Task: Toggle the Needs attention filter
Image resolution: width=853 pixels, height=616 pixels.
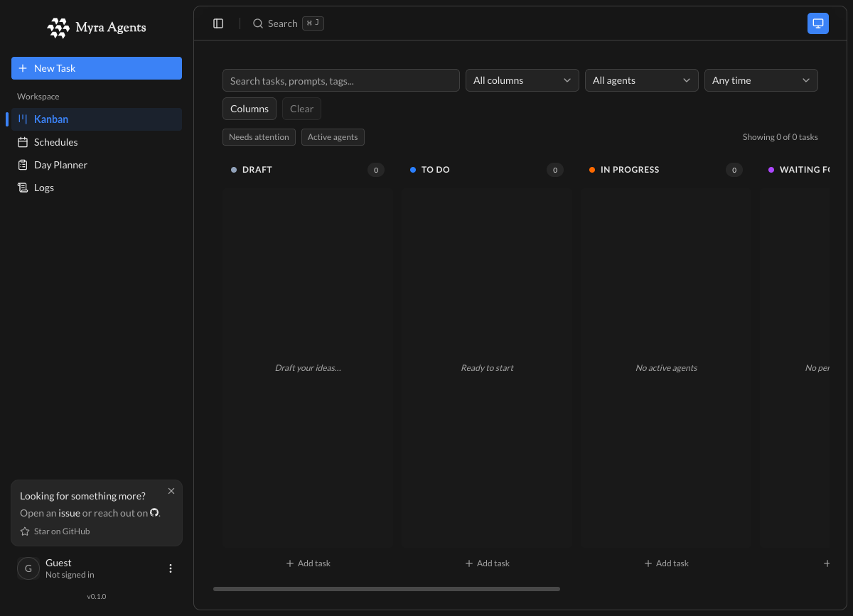Action: coord(259,137)
